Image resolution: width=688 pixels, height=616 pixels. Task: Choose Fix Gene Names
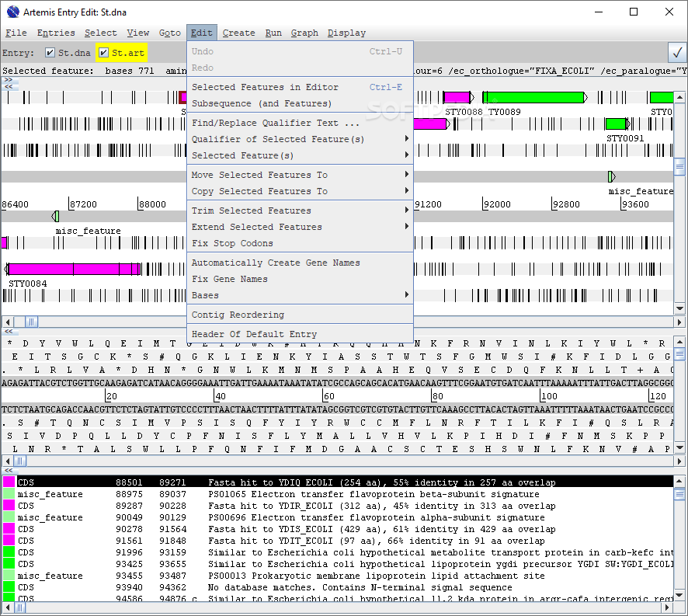[300, 278]
